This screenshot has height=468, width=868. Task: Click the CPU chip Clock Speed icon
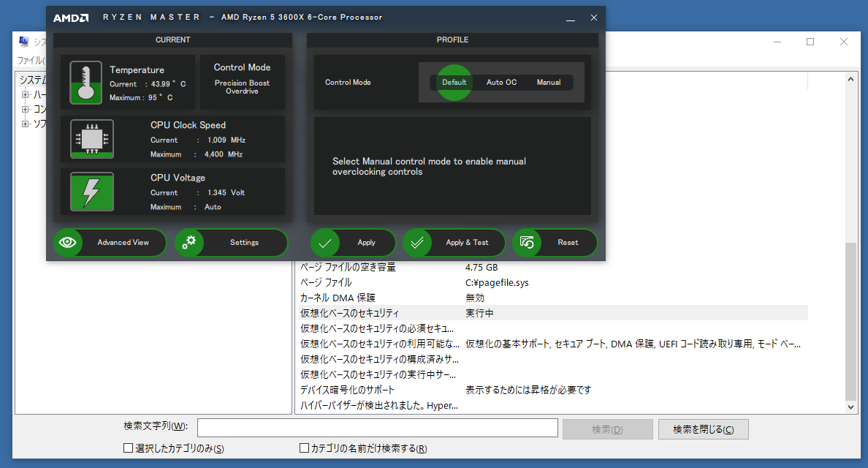coord(91,138)
